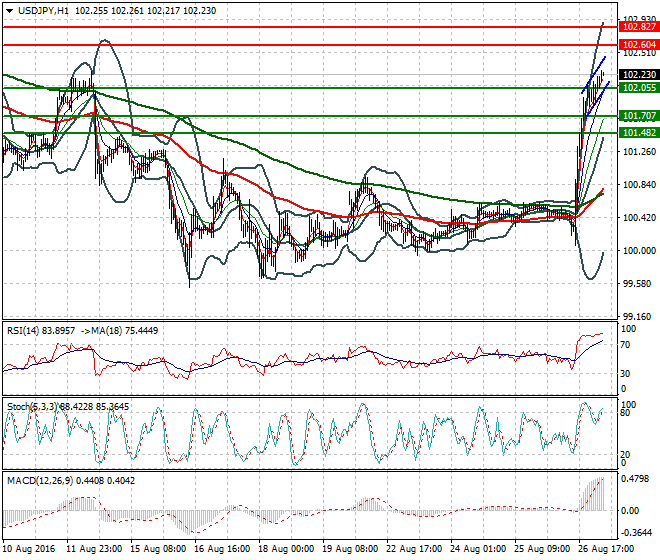
Task: Select the RSI scale value 30
Action: (x=625, y=373)
